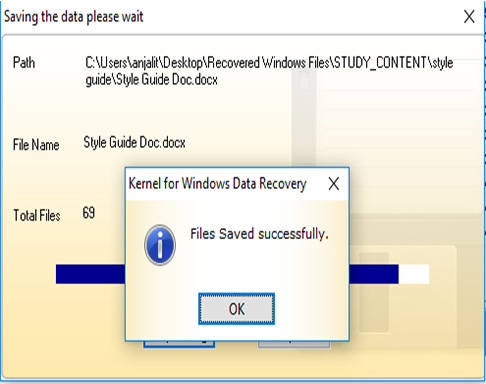Click "STUDY_CONTENT" in the first path line
This screenshot has width=486, height=384.
pyautogui.click(x=380, y=63)
